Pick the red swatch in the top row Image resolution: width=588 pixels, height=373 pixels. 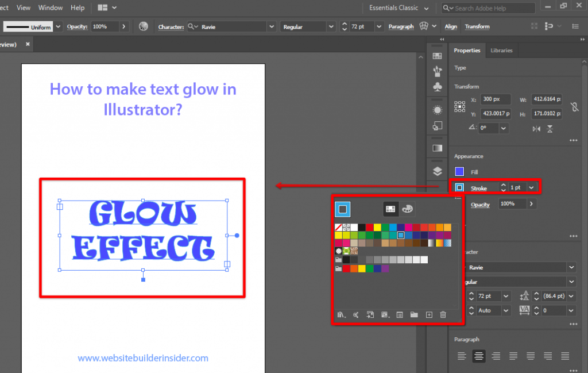click(x=369, y=228)
